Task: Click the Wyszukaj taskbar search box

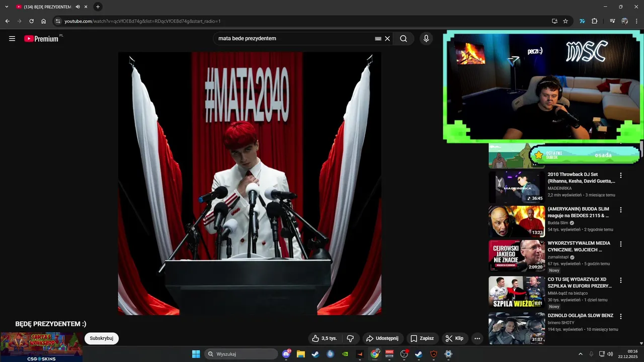Action: click(x=241, y=354)
